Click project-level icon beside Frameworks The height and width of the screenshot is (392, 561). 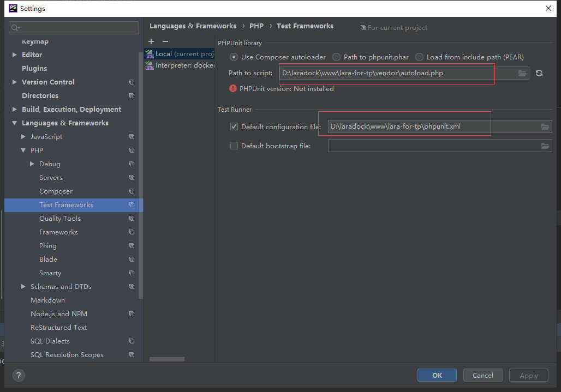tap(132, 232)
